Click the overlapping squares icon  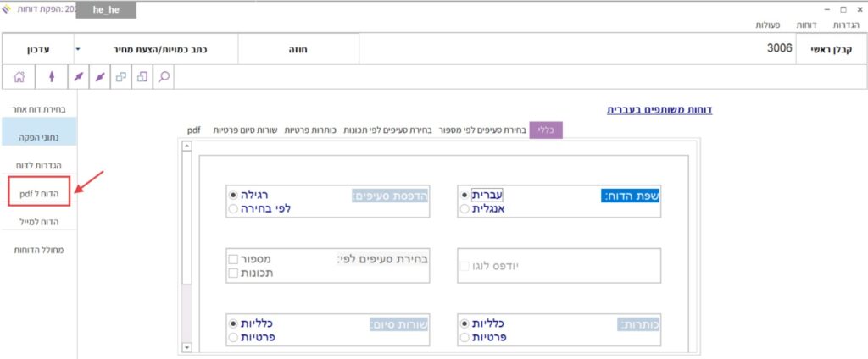tap(121, 76)
